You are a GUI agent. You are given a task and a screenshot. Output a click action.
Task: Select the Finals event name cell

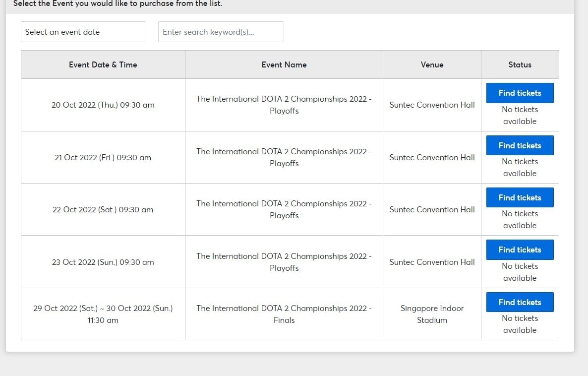click(284, 314)
